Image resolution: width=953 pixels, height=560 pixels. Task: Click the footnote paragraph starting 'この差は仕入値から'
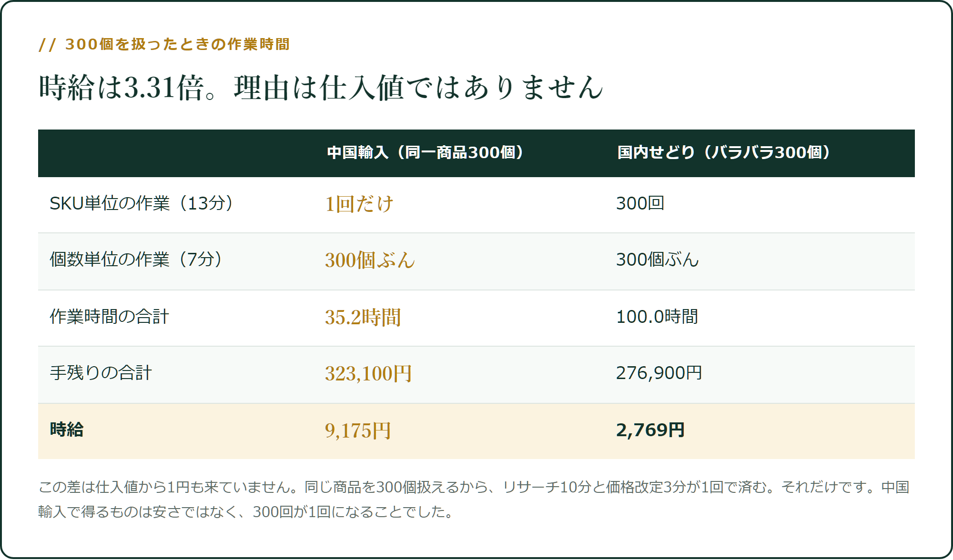pos(474,499)
